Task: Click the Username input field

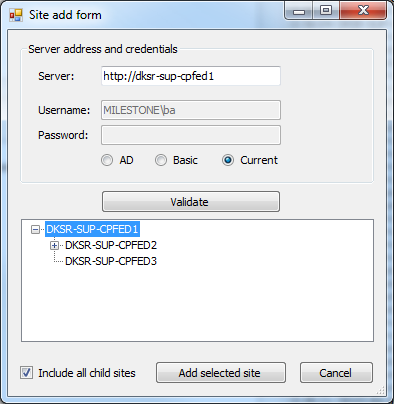Action: click(x=191, y=110)
